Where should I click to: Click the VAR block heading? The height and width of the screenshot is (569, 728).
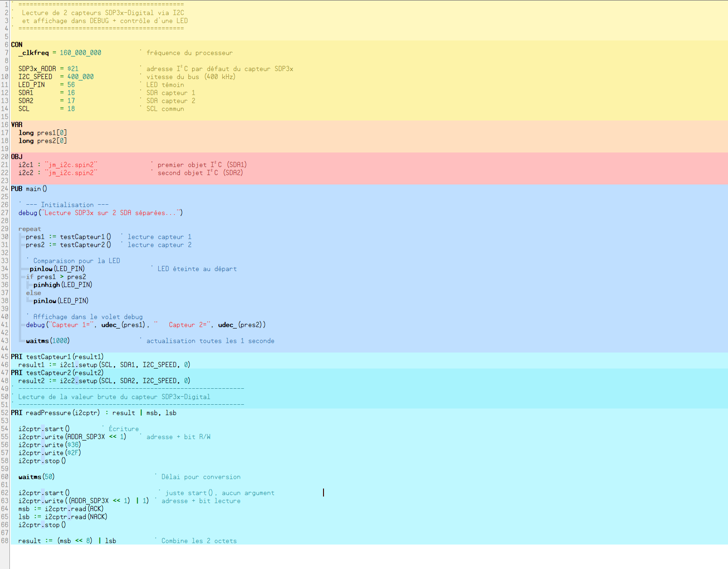[x=16, y=125]
